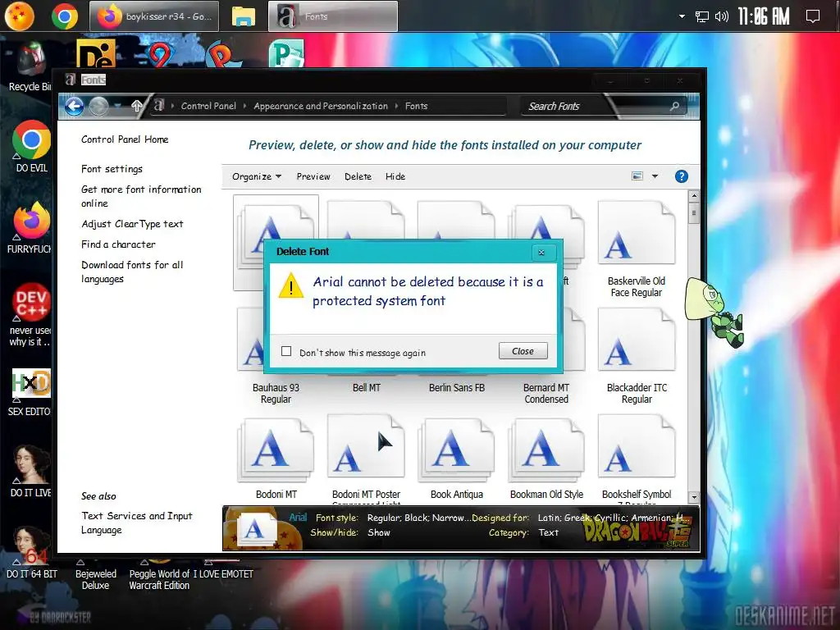The image size is (840, 630).
Task: Open Download fonts for all languages
Action: click(132, 272)
